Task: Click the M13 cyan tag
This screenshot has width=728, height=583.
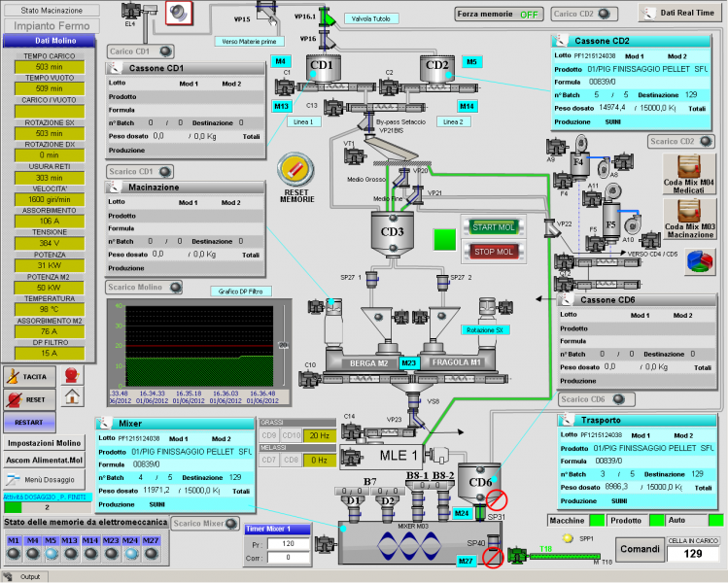Action: (281, 106)
